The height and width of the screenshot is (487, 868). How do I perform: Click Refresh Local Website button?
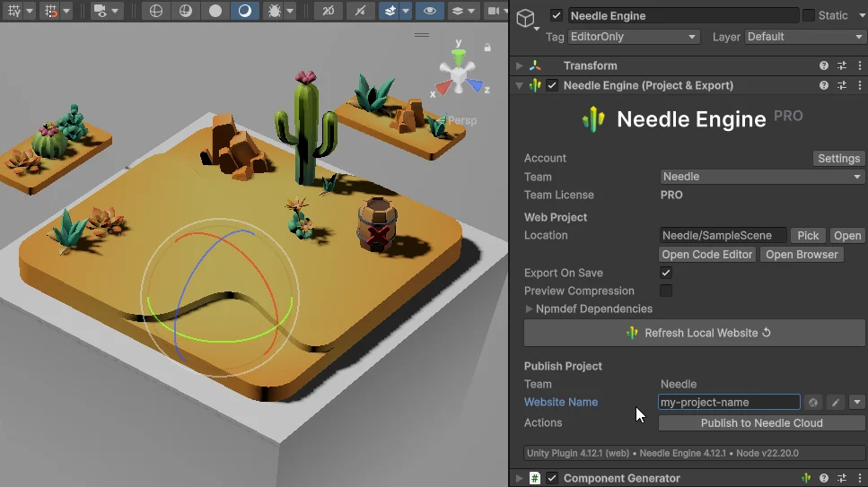[694, 333]
